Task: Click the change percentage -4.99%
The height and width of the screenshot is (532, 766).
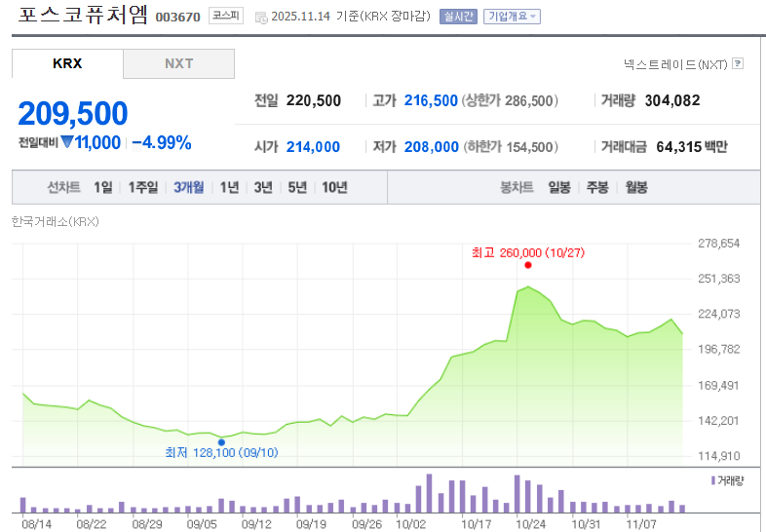Action: (162, 142)
